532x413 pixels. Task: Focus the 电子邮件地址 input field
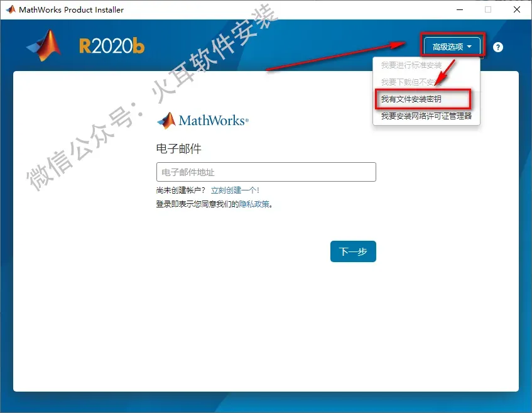pos(266,172)
